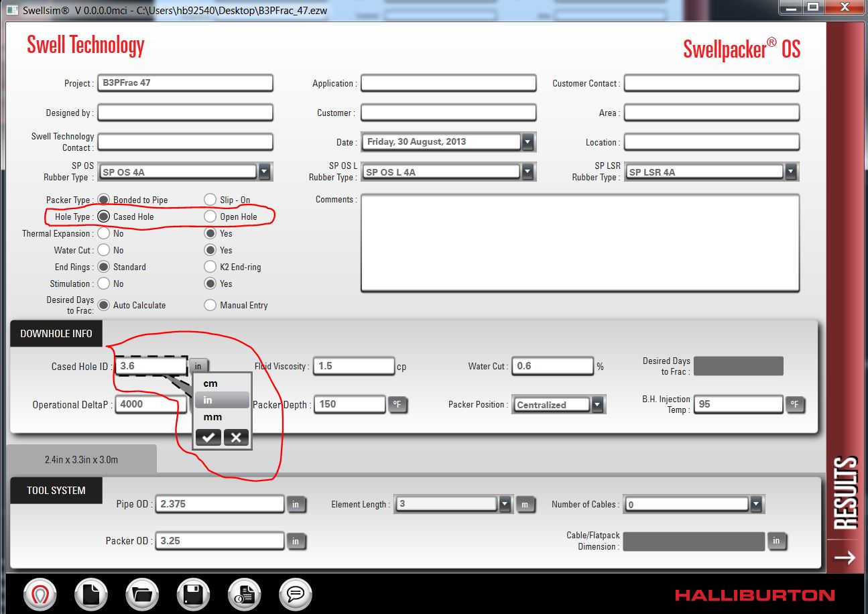Image resolution: width=868 pixels, height=614 pixels.
Task: Click the Swell Technology Contact field
Action: click(185, 142)
